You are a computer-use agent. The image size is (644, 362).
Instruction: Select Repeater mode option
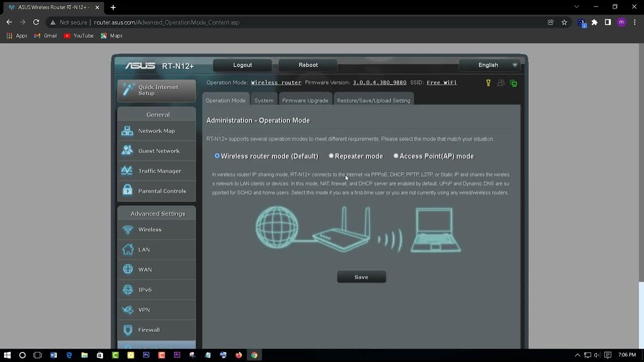click(x=331, y=156)
